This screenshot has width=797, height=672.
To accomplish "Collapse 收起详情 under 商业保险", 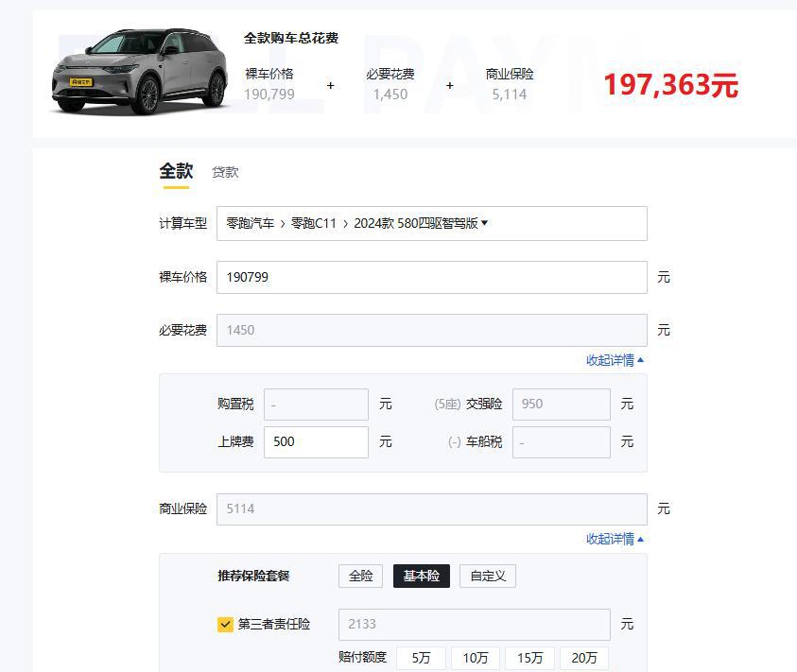I will pyautogui.click(x=615, y=539).
